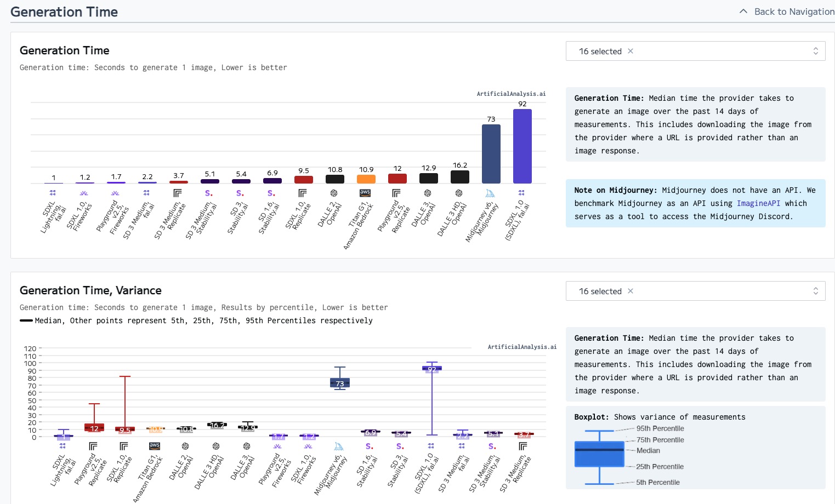Click the tall purple SDXL 1.0 fal.ai bar

pos(522,146)
